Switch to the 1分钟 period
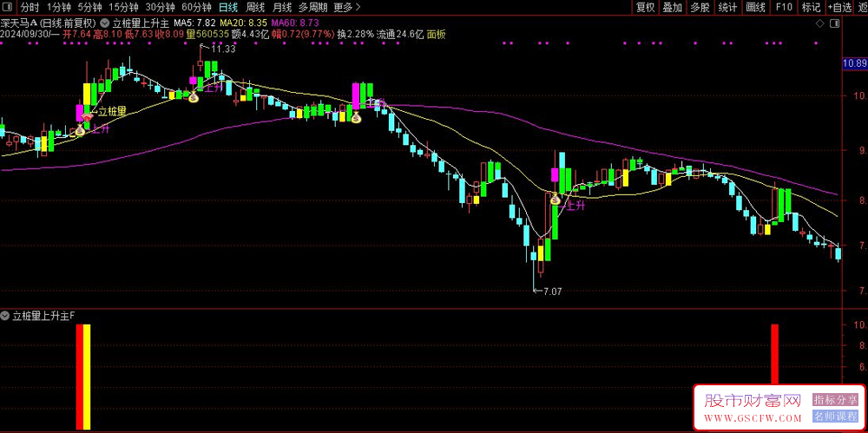Screen dimensions: 868x433 (x=58, y=7)
